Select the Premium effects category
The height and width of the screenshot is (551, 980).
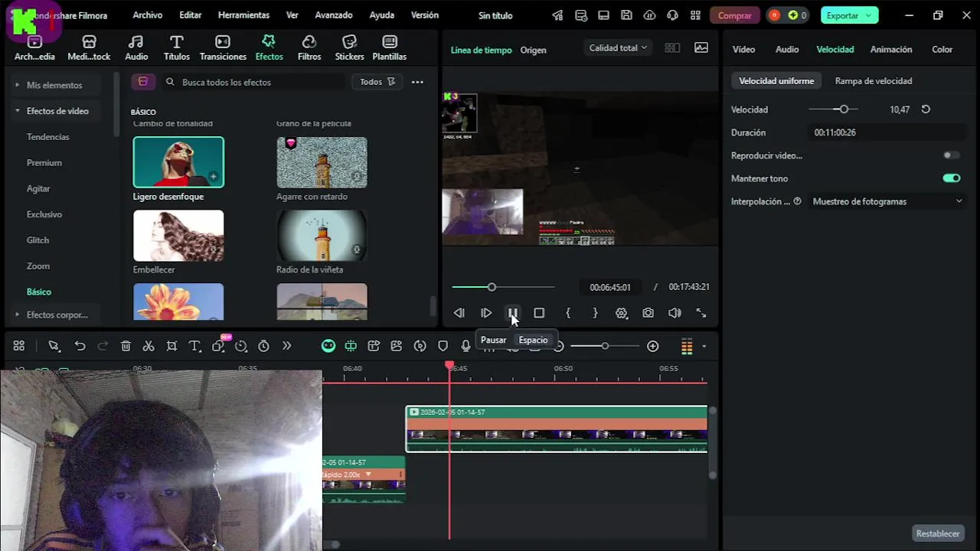[x=44, y=163]
